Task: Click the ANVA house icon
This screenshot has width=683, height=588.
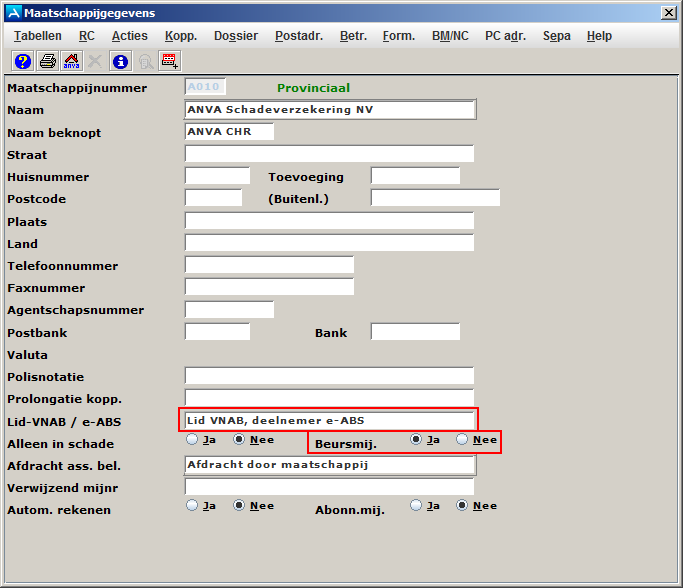Action: tap(72, 61)
